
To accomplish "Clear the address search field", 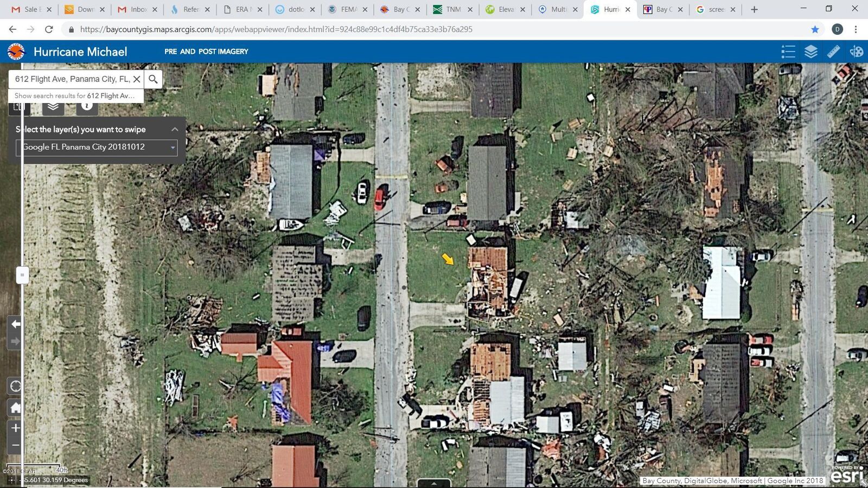I will (137, 79).
